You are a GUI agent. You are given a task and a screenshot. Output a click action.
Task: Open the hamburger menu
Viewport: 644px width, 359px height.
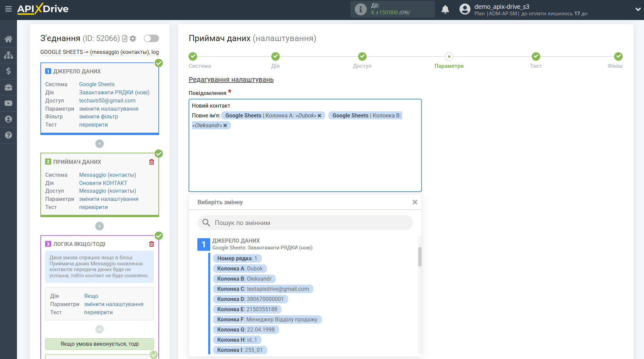pos(8,9)
